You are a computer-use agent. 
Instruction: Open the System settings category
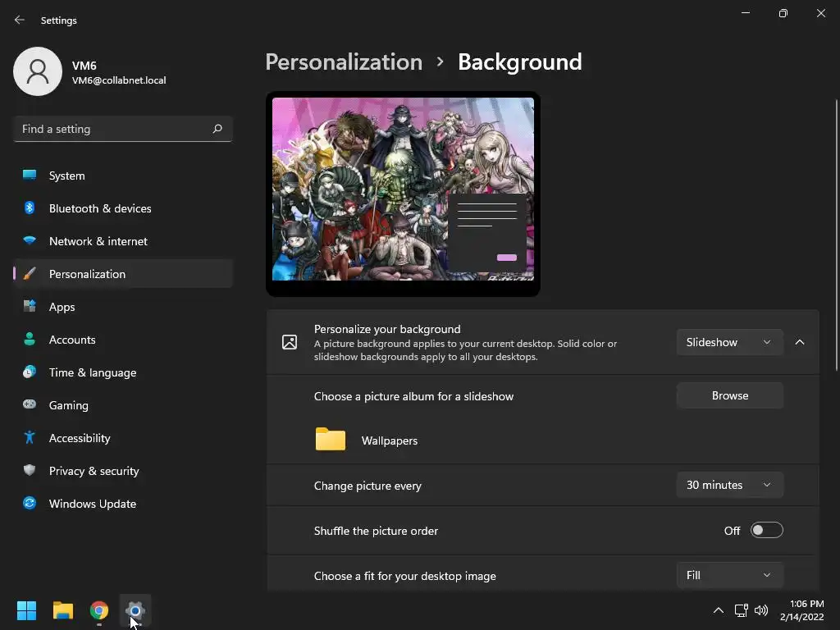(x=123, y=176)
